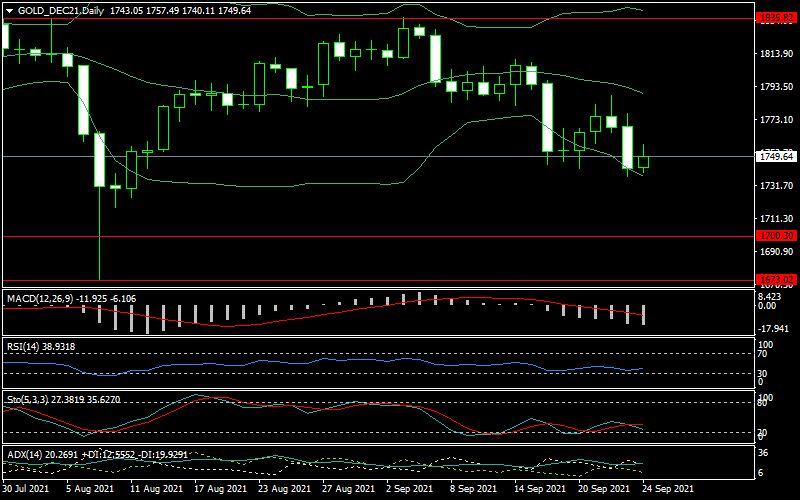This screenshot has height=500, width=800.
Task: Click the 1793.50 price scale value
Action: (x=776, y=87)
